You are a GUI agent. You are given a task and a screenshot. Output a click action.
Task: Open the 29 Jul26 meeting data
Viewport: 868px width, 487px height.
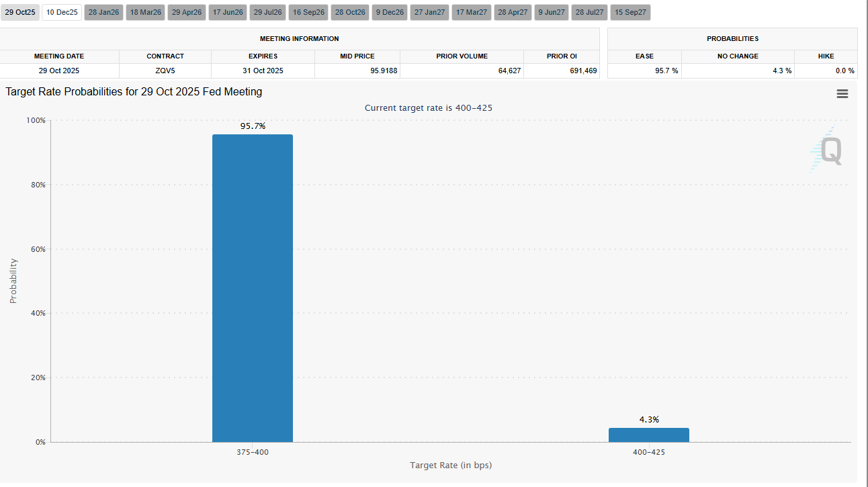(x=267, y=11)
